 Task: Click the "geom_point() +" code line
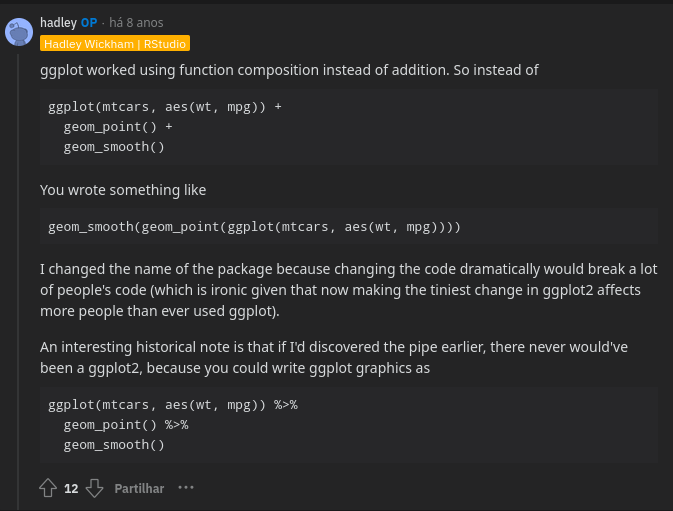coord(118,126)
